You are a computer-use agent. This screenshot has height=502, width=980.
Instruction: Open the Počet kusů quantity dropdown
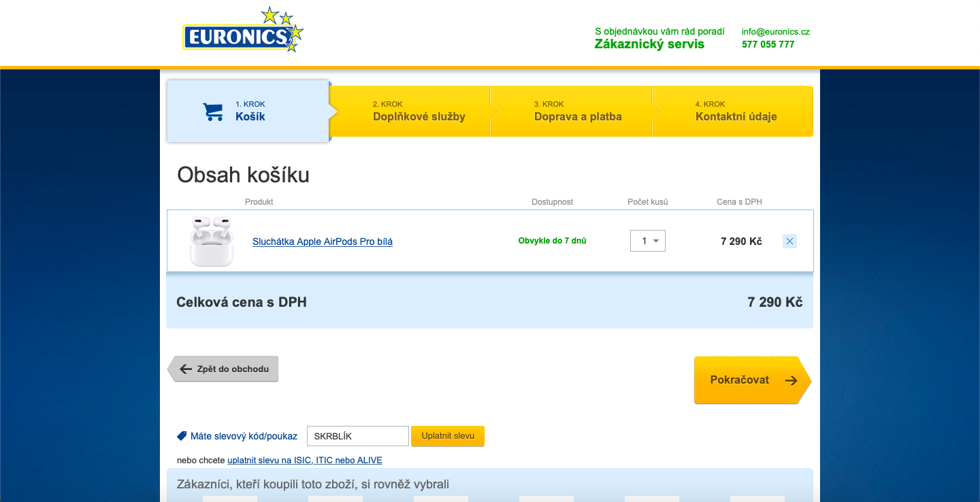click(x=648, y=241)
